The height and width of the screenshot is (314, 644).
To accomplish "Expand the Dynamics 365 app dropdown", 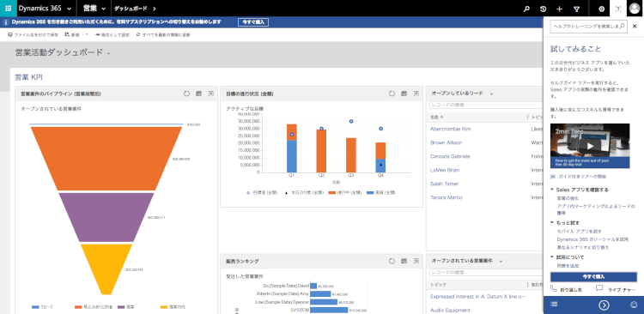I will (x=68, y=9).
